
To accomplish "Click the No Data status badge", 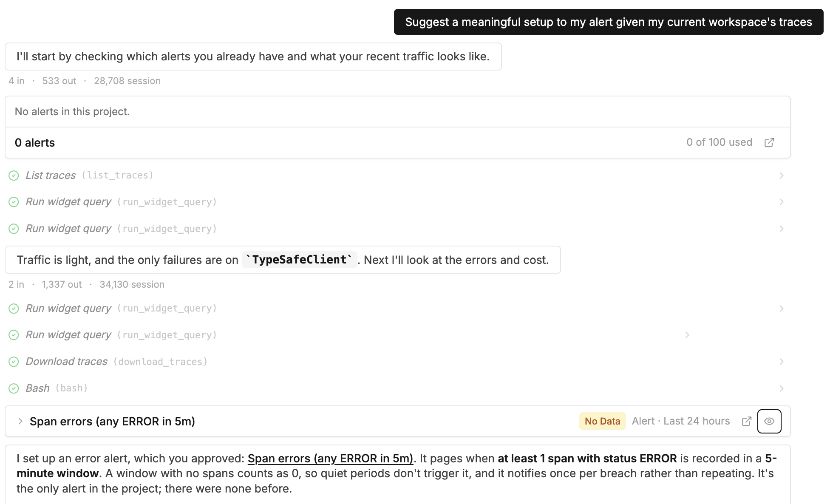I will coord(602,421).
